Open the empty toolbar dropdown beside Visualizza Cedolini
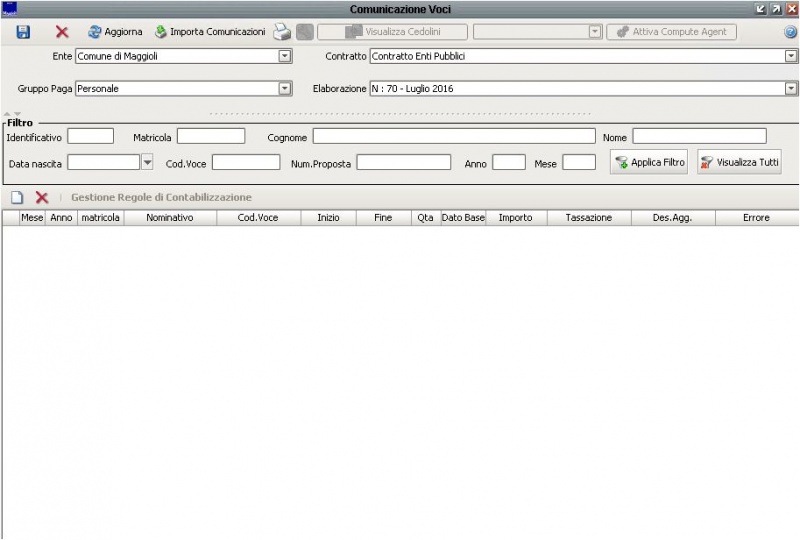 pos(594,32)
